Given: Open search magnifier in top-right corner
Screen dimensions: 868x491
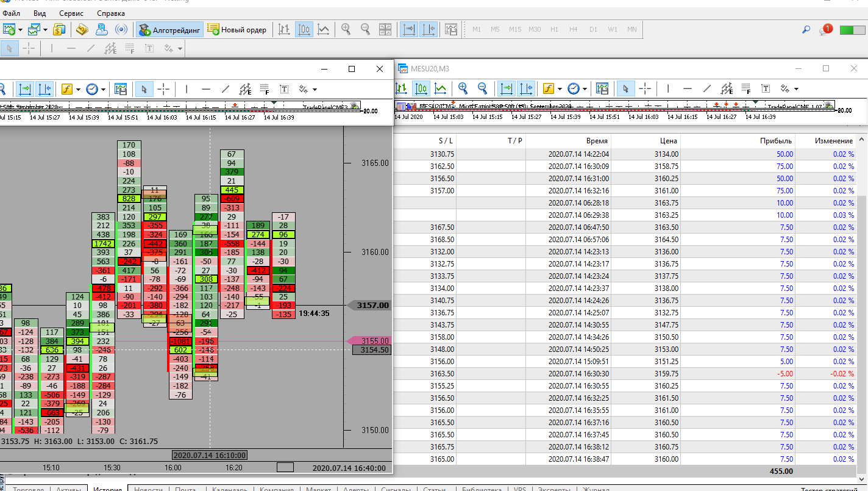Looking at the screenshot, I should [x=806, y=29].
